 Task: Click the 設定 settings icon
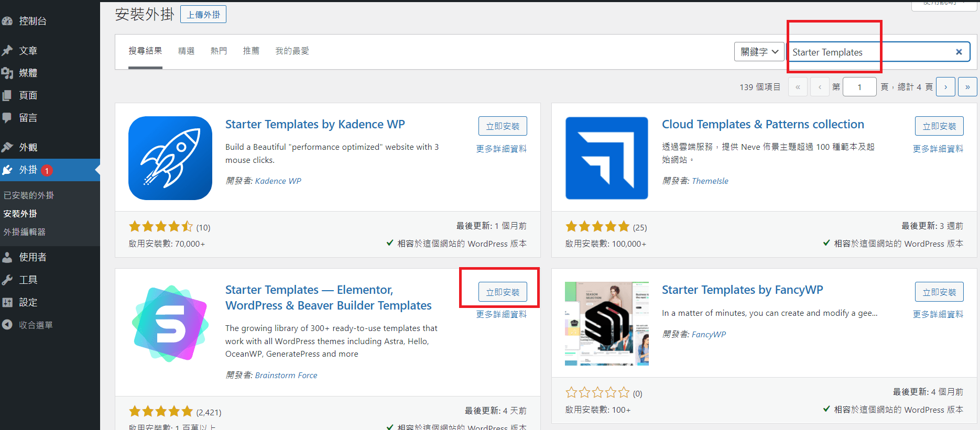(7, 302)
